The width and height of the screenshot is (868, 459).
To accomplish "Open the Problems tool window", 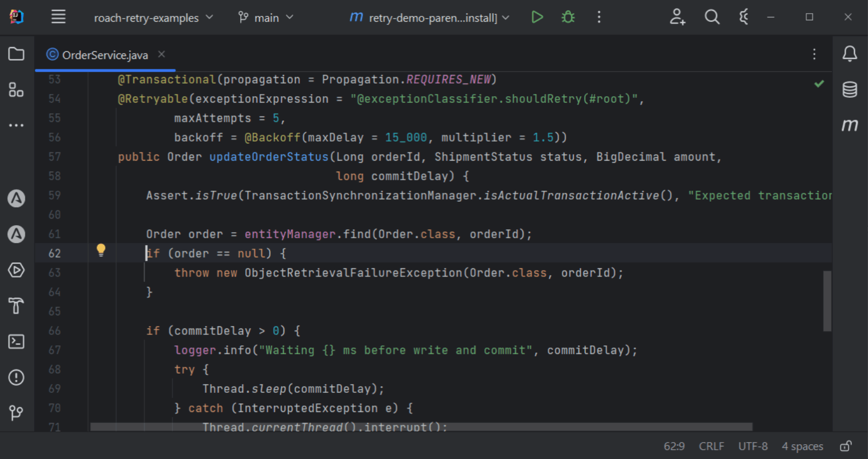I will point(16,377).
